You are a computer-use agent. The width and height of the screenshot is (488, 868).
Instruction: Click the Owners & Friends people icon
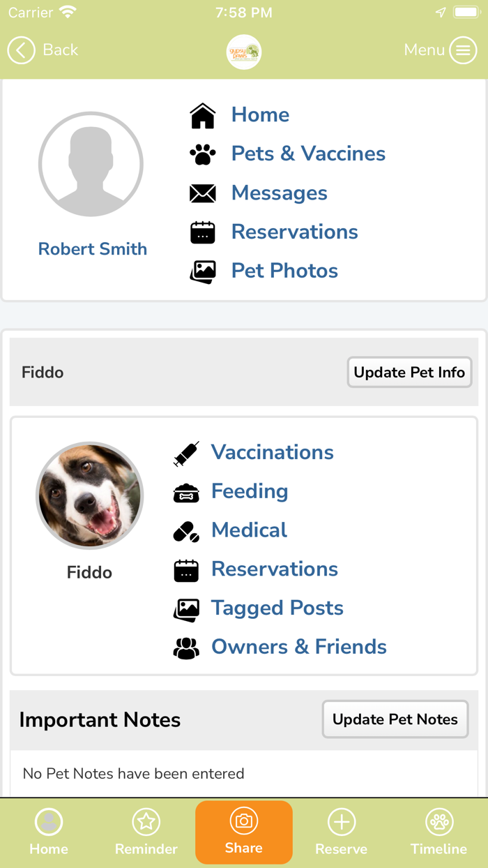185,648
